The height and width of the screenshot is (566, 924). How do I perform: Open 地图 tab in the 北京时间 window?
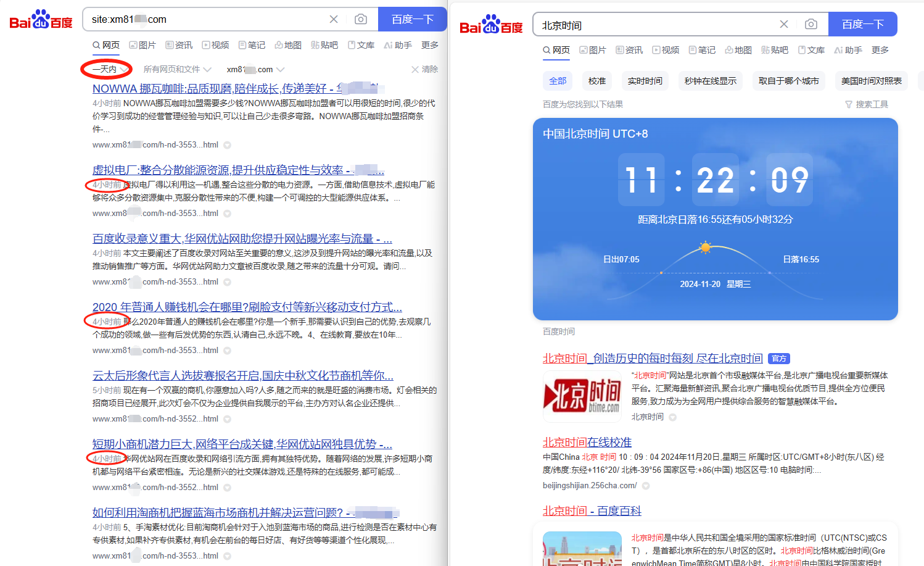[x=738, y=50]
